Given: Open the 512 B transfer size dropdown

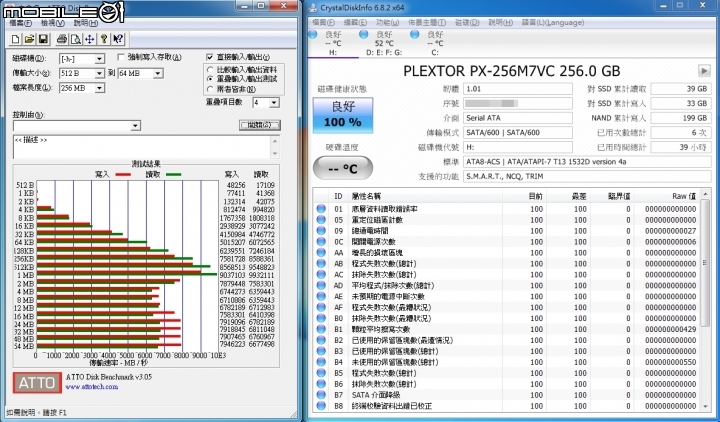Looking at the screenshot, I should 100,73.
